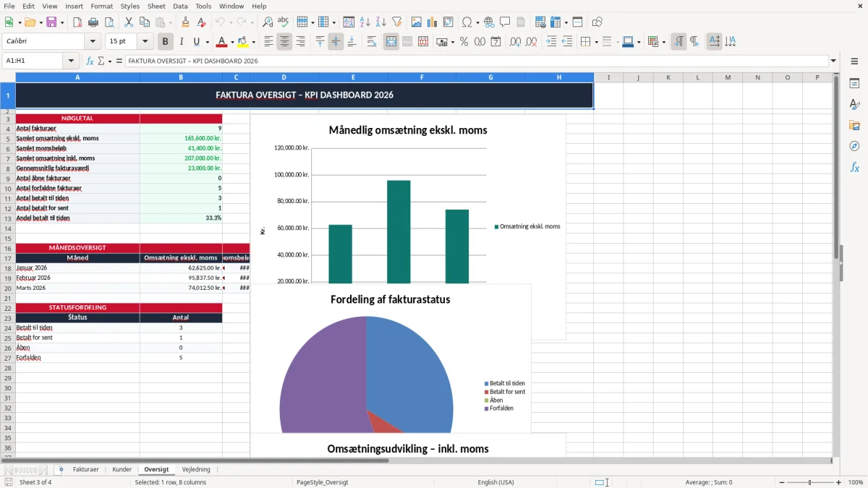Click the Save document icon
Screen dimensions: 868x488
point(51,22)
